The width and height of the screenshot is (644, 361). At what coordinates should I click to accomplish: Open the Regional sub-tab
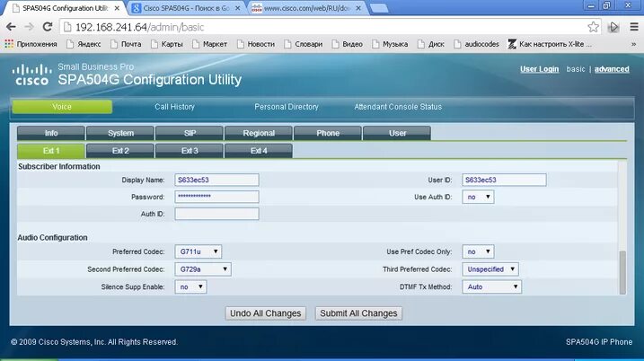point(259,133)
